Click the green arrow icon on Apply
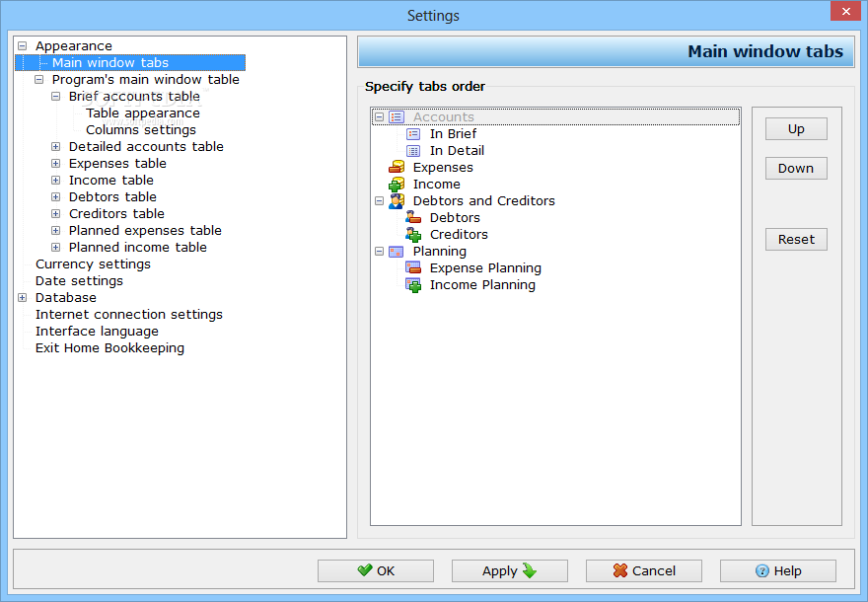This screenshot has width=868, height=602. pyautogui.click(x=530, y=570)
